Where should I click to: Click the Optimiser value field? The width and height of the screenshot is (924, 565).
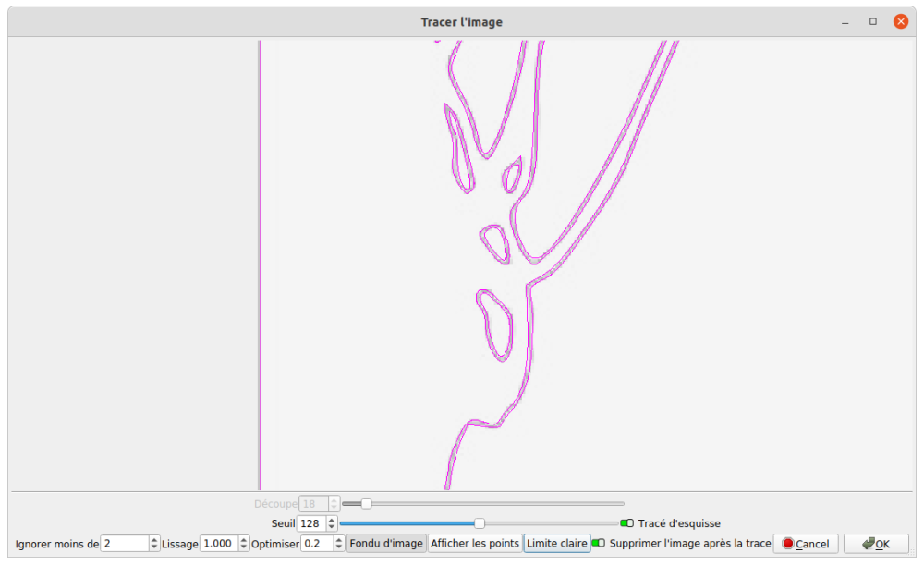[x=317, y=543]
